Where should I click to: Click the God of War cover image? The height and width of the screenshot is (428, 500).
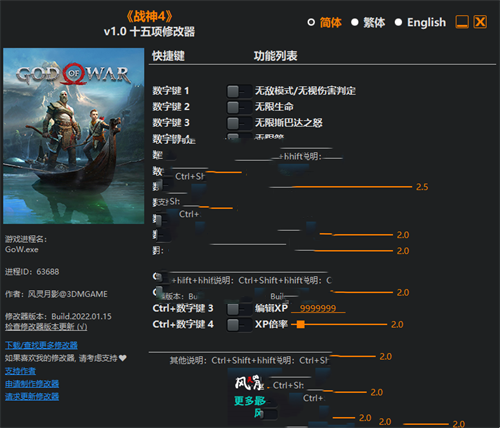pyautogui.click(x=74, y=136)
